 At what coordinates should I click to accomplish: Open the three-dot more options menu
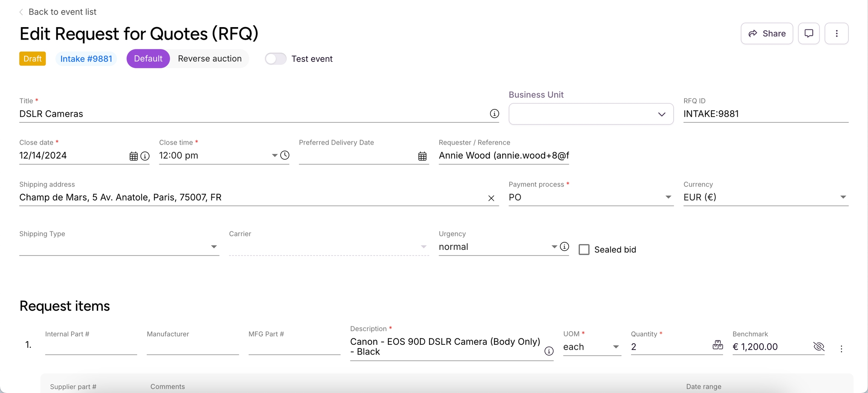(836, 34)
